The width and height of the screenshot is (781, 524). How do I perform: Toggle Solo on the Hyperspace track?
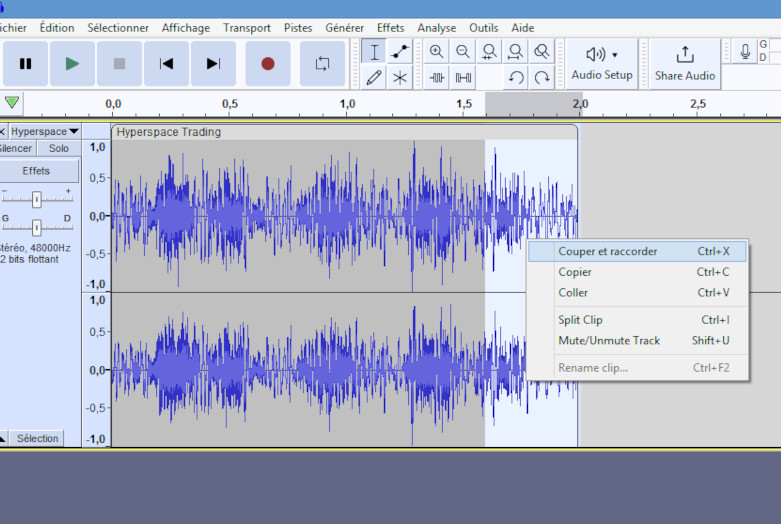[59, 148]
